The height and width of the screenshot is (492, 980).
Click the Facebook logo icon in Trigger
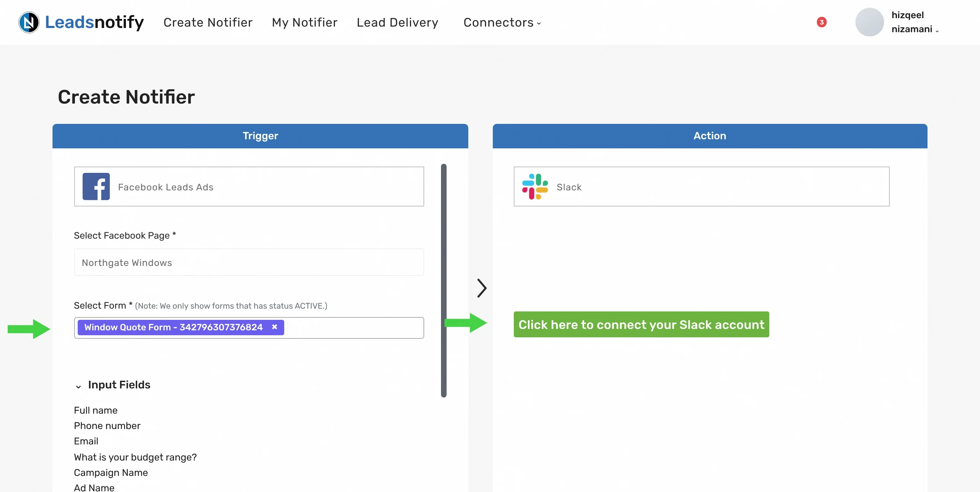(x=96, y=186)
